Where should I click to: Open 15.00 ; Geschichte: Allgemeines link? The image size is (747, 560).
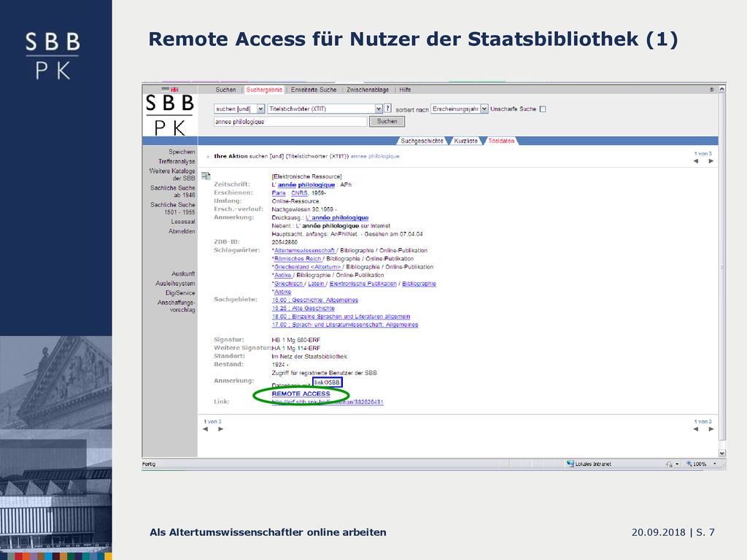(315, 300)
